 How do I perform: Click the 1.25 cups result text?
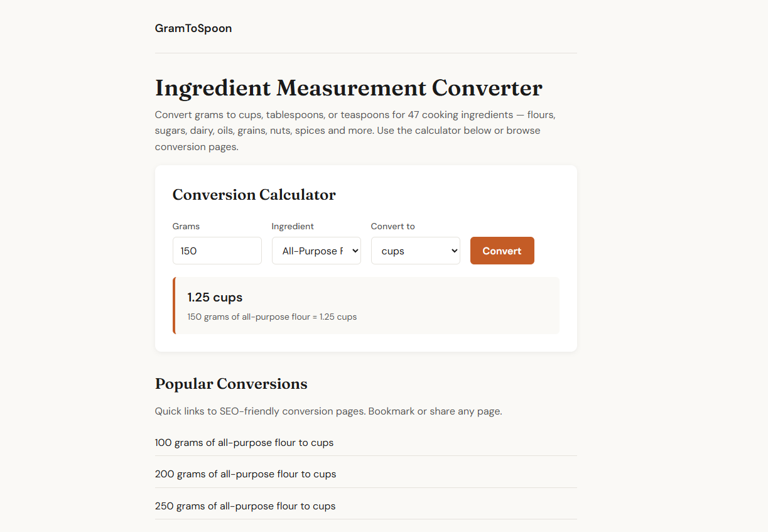215,297
